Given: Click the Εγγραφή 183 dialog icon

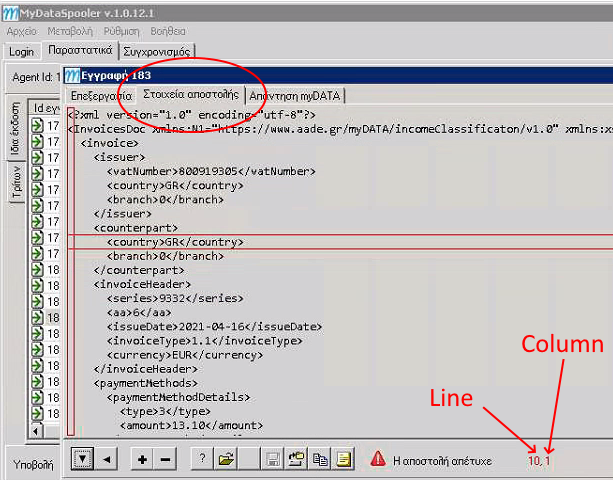Looking at the screenshot, I should tap(72, 75).
